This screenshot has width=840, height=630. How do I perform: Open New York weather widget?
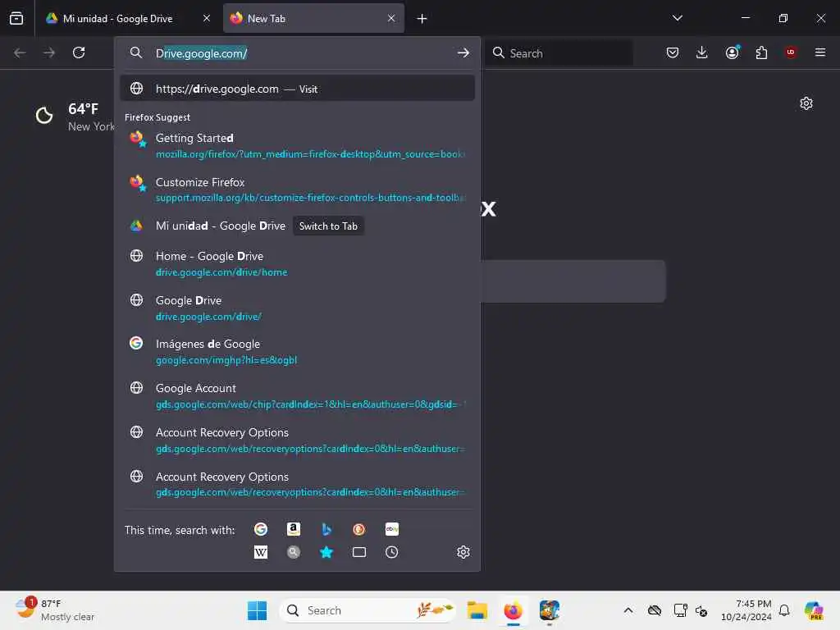[75, 116]
